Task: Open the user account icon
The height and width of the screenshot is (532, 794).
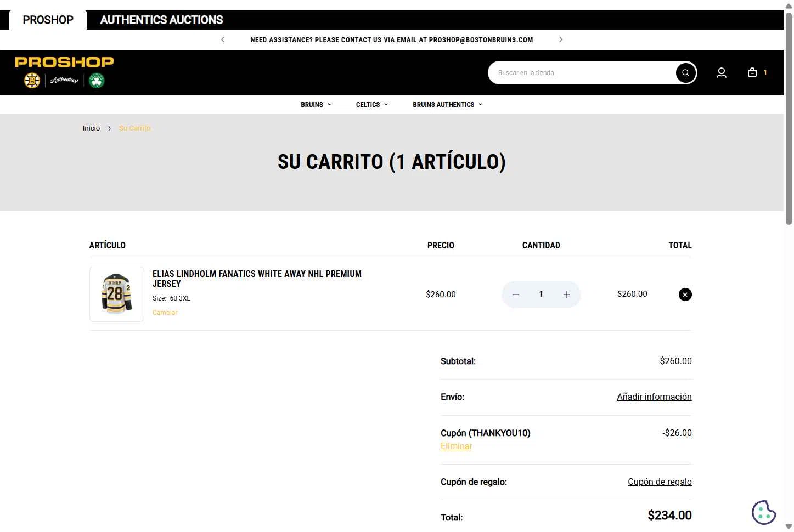Action: (x=722, y=72)
